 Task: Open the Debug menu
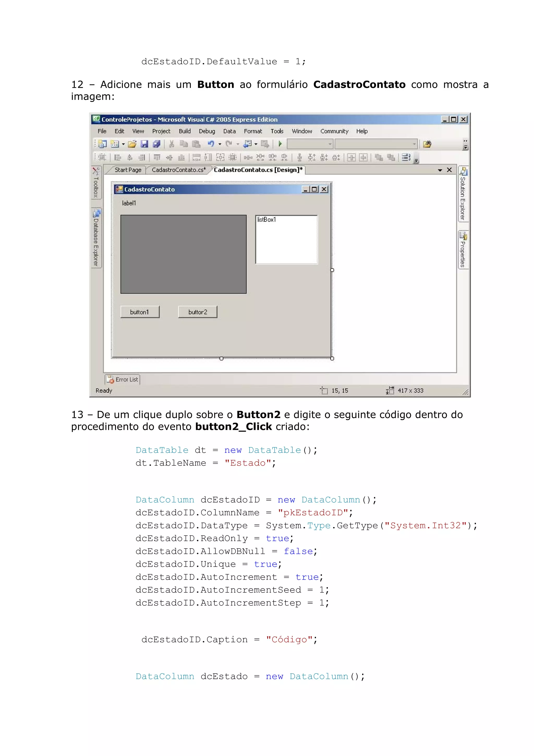tap(207, 131)
